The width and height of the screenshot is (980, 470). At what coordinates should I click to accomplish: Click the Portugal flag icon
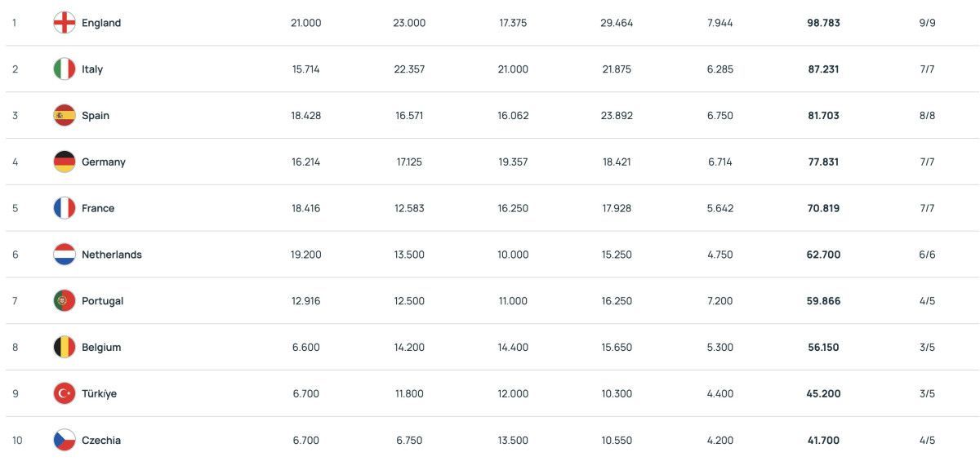pos(65,301)
